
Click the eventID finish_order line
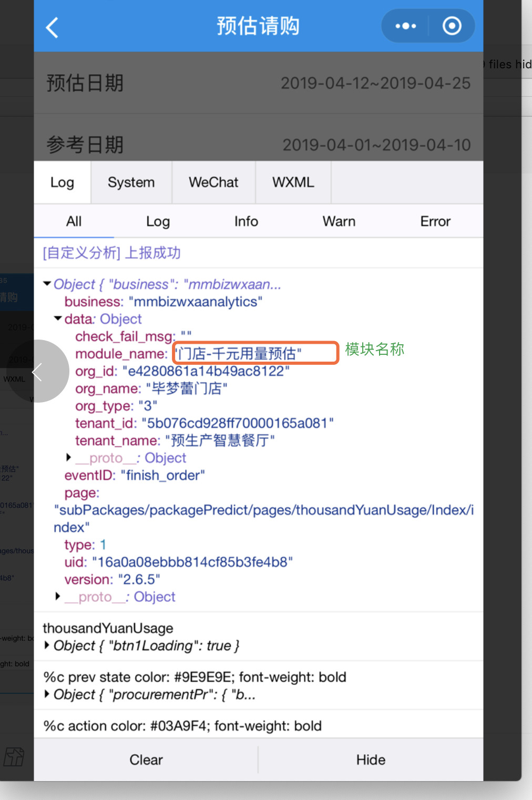135,475
